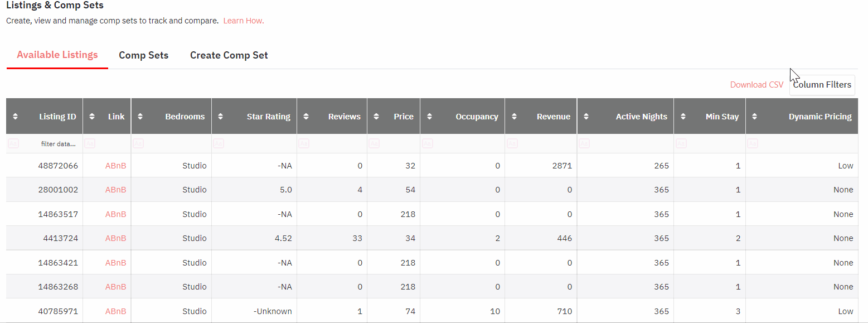Click sort arrows on Bedrooms column

(140, 117)
